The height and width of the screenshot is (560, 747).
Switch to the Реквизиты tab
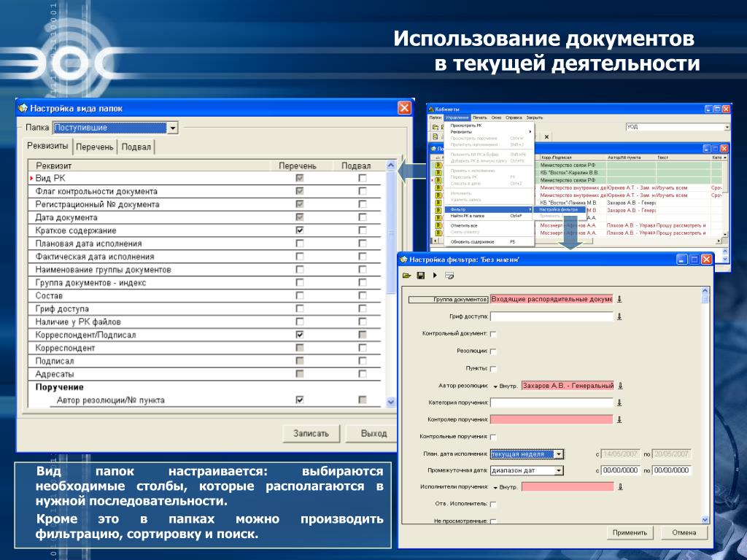(x=47, y=146)
